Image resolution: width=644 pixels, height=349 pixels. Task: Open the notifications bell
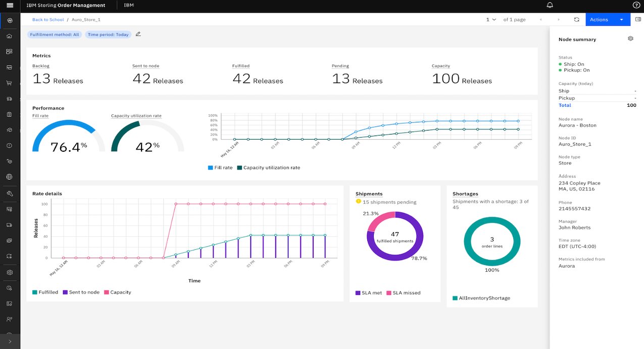point(550,6)
